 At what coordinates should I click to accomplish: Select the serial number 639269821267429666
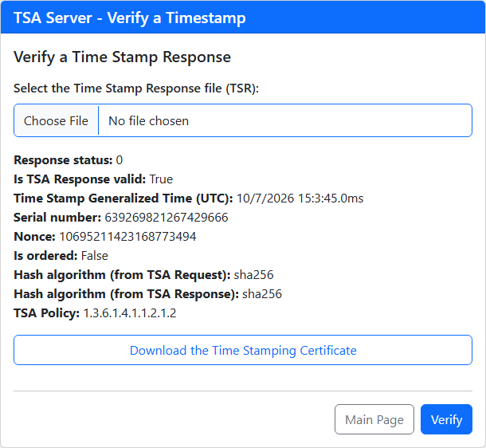[x=167, y=218]
